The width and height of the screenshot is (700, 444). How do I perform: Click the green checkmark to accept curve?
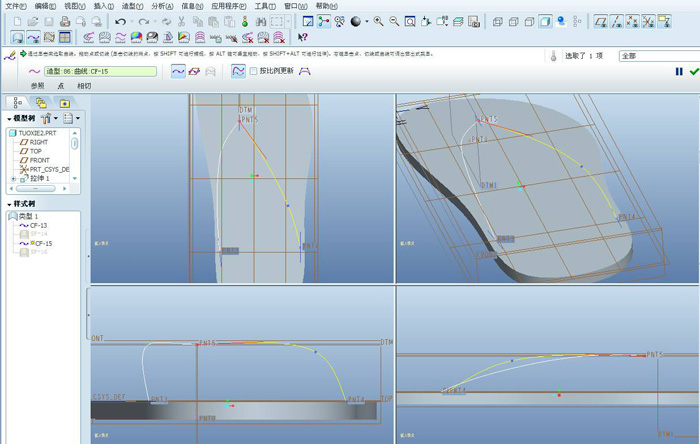tap(693, 72)
